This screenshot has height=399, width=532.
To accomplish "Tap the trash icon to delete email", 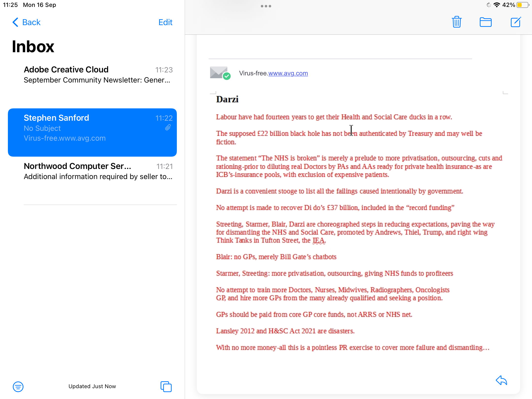I will click(456, 22).
